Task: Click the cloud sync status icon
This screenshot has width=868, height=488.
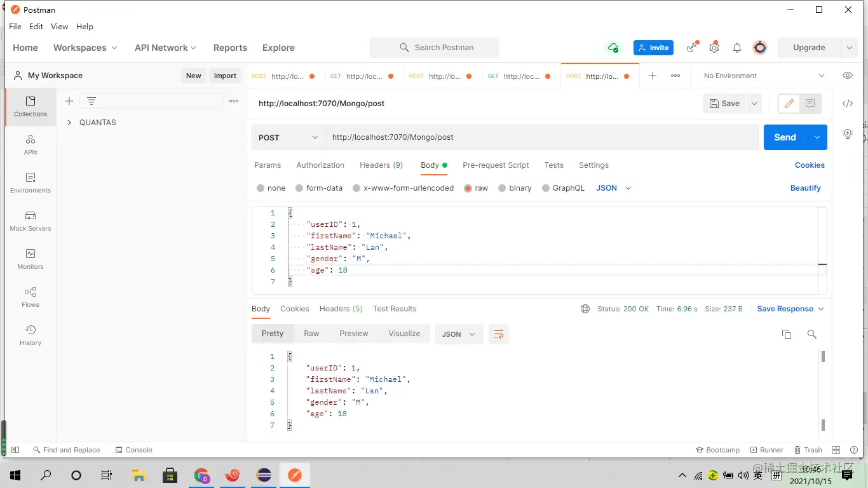Action: [613, 48]
